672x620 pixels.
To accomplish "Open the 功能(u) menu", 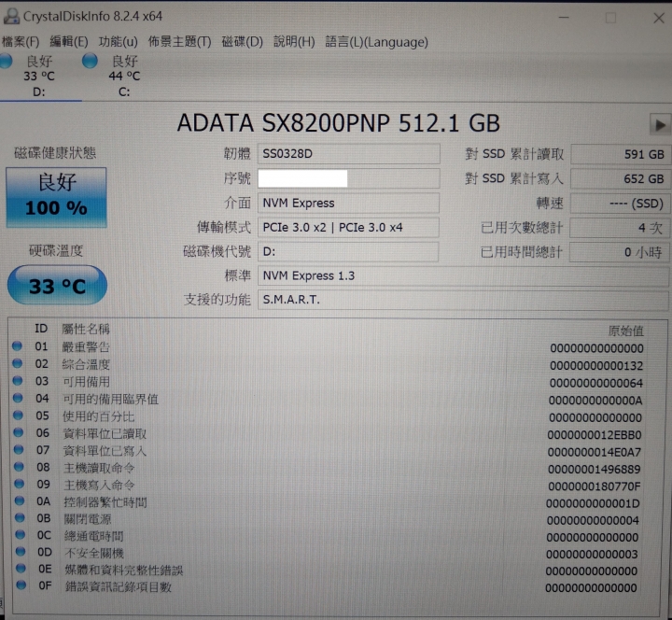I will click(x=118, y=42).
